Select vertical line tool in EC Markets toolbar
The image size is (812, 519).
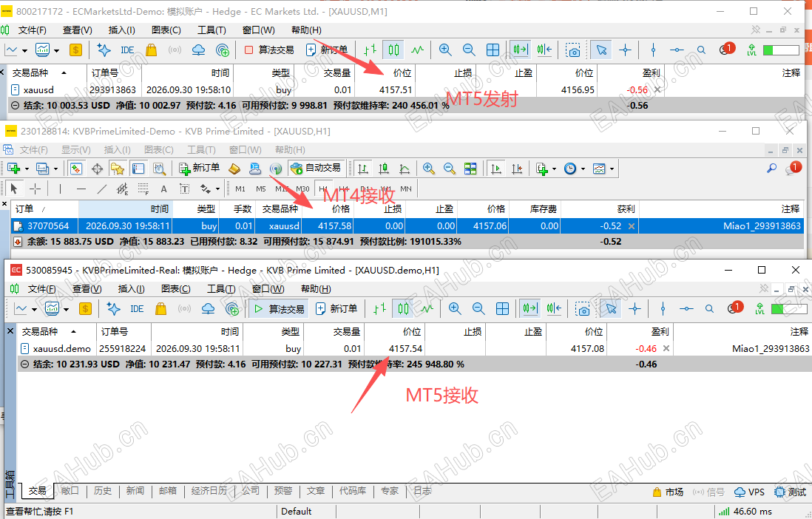click(653, 50)
